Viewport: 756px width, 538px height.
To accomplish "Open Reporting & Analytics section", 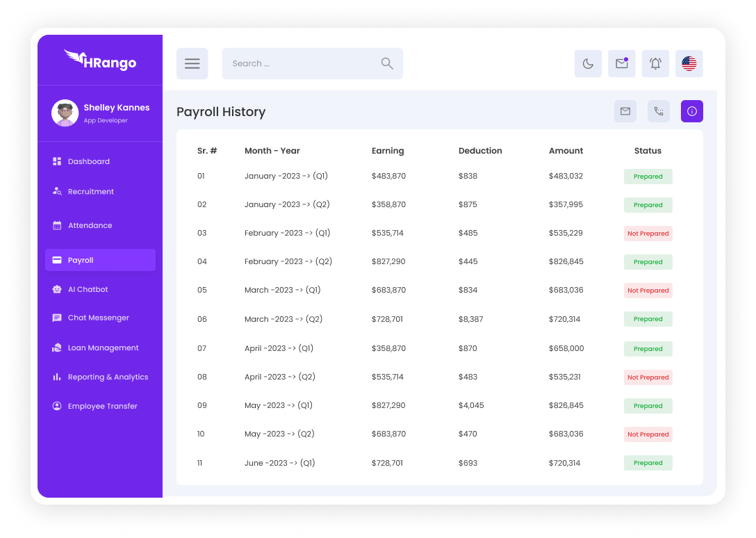I will [x=108, y=377].
